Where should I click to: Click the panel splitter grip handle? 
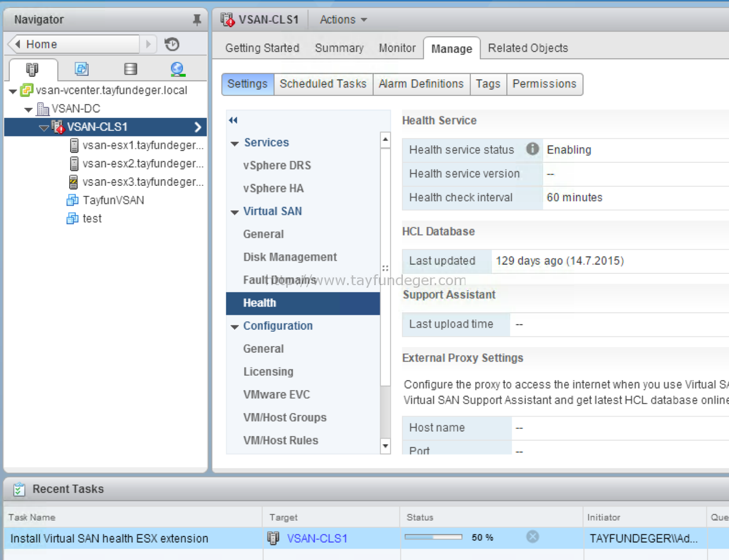tap(385, 268)
